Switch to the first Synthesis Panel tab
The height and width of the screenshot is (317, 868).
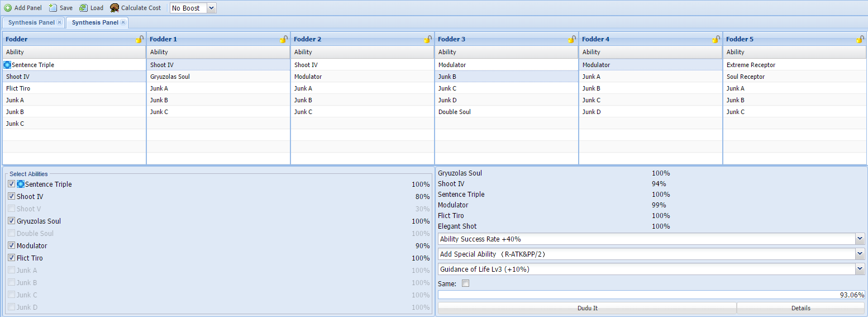point(31,22)
